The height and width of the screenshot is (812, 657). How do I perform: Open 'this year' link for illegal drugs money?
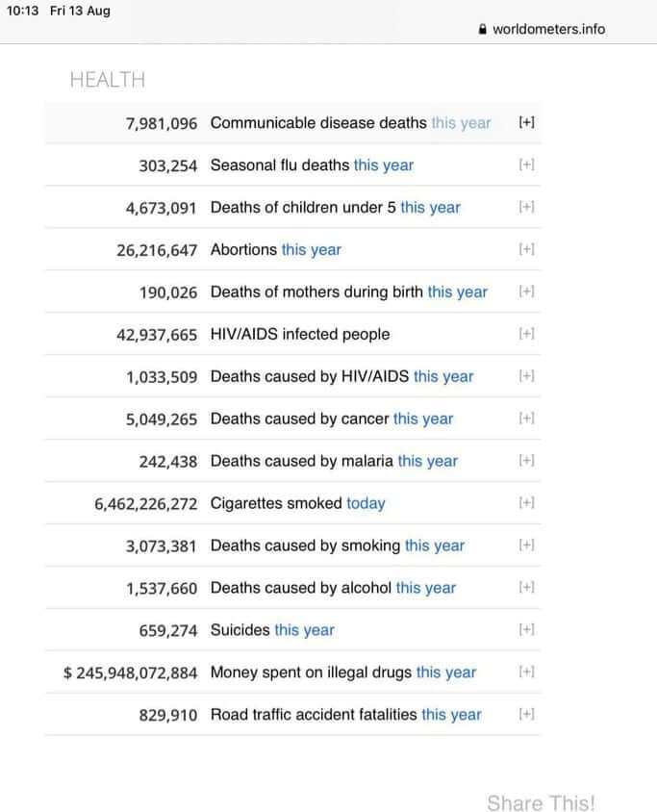(445, 672)
